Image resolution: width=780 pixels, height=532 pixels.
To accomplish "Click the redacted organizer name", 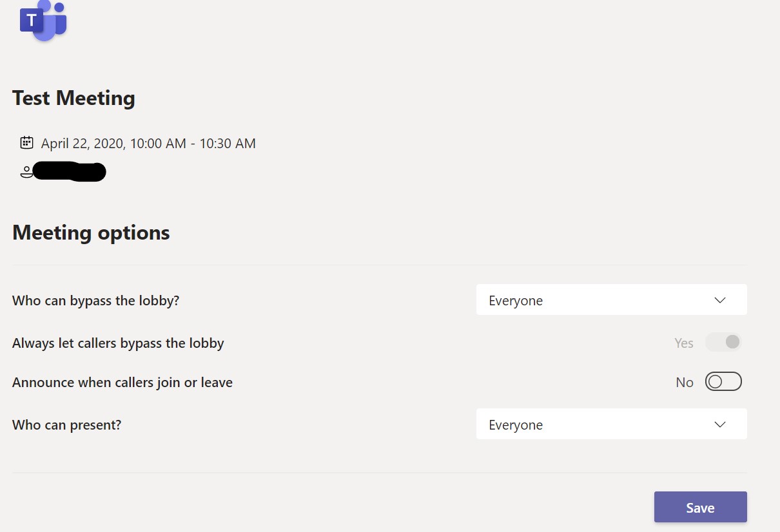I will click(69, 172).
